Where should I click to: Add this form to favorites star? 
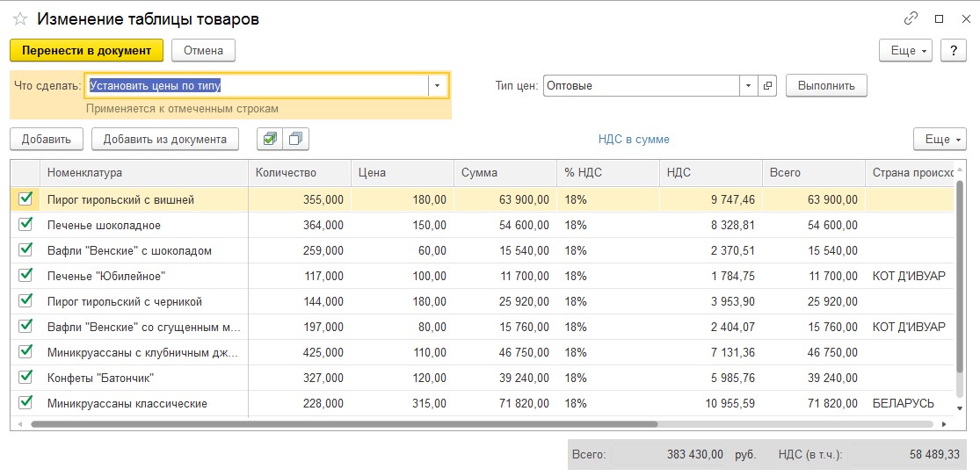coord(20,19)
